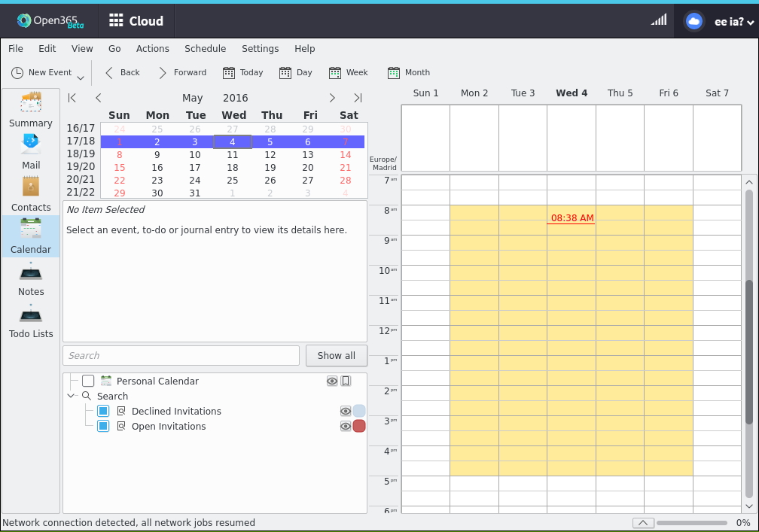Image resolution: width=759 pixels, height=532 pixels.
Task: Click scroll up arrow in agenda view
Action: 748,182
